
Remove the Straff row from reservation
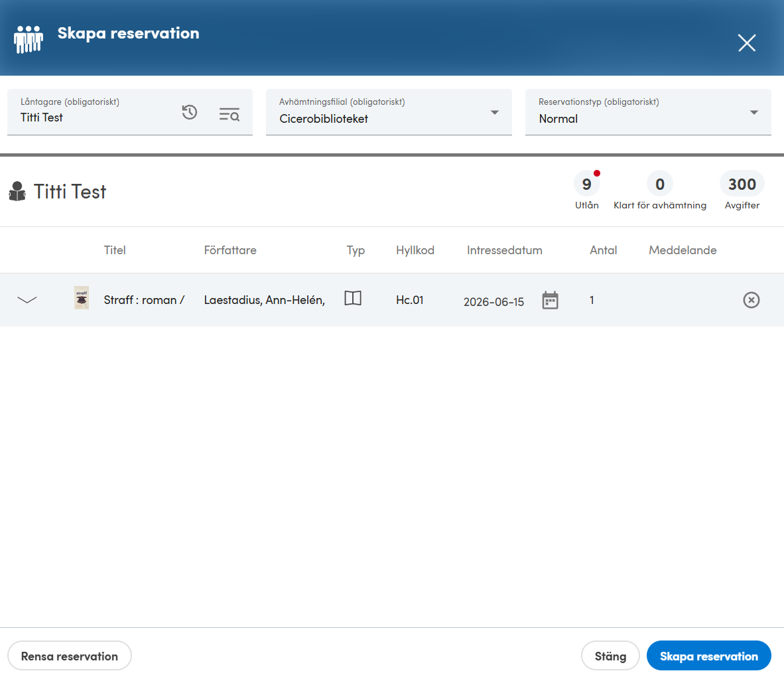(x=751, y=300)
